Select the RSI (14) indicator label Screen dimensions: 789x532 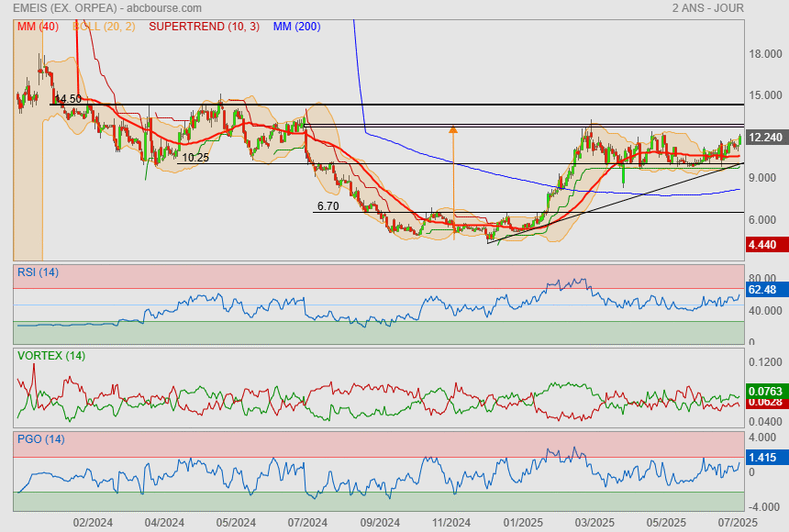click(x=38, y=272)
